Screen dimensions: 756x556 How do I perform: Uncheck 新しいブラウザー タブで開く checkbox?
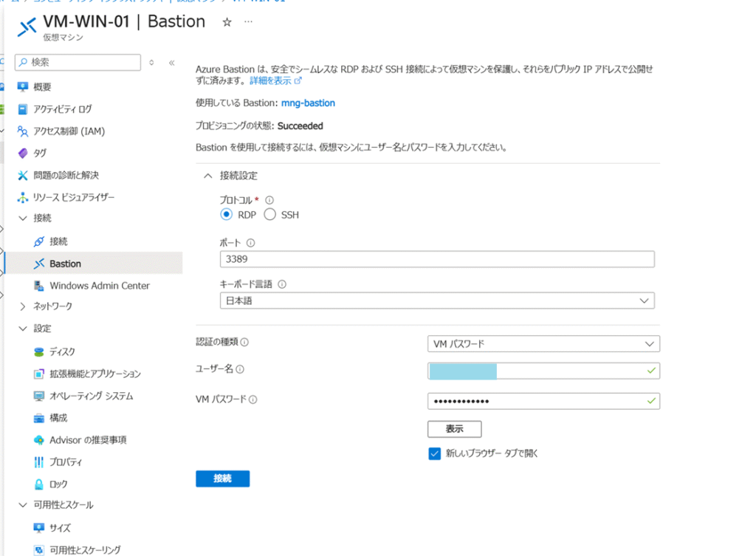point(434,454)
